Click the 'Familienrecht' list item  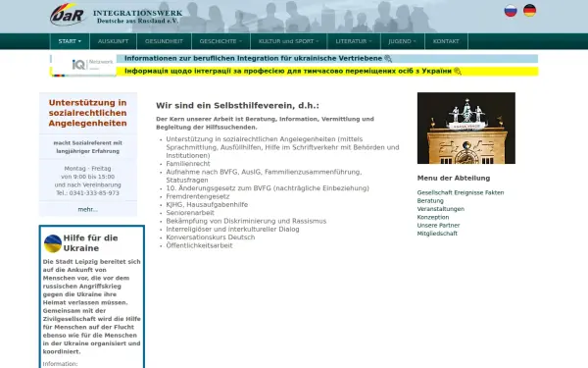point(188,164)
